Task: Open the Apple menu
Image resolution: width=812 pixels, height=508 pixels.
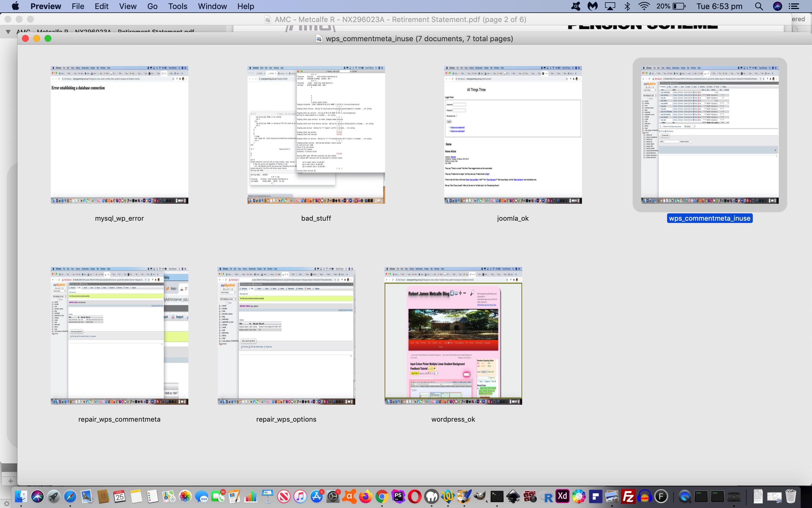Action: click(x=16, y=6)
